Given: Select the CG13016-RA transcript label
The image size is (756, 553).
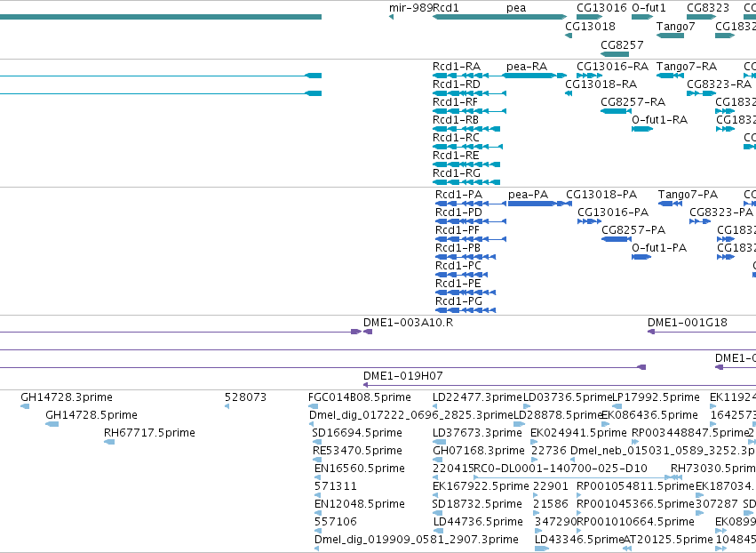Looking at the screenshot, I should [x=612, y=67].
